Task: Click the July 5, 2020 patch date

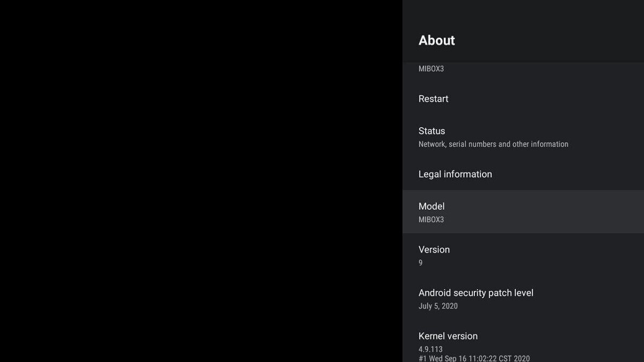Action: coord(438,306)
